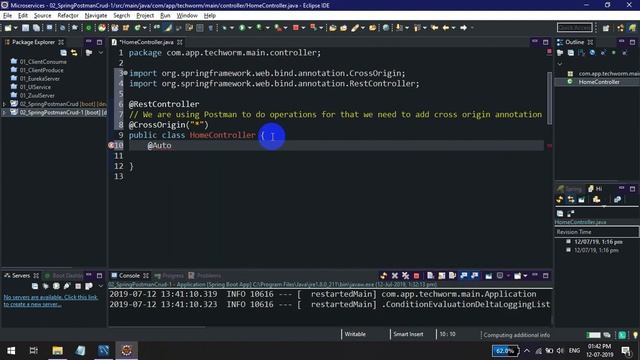Viewport: 640px width, 360px height.
Task: Click the New file wizard icon
Action: pos(8,28)
